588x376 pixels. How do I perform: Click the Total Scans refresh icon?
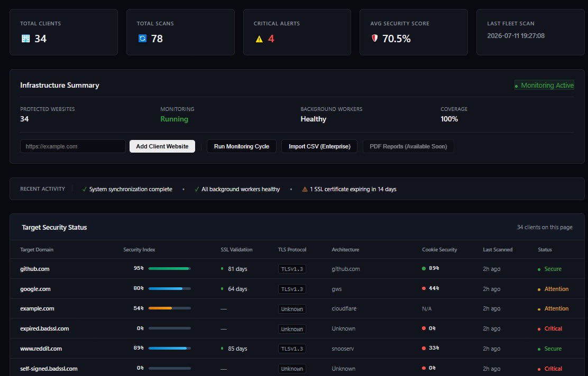pyautogui.click(x=142, y=38)
